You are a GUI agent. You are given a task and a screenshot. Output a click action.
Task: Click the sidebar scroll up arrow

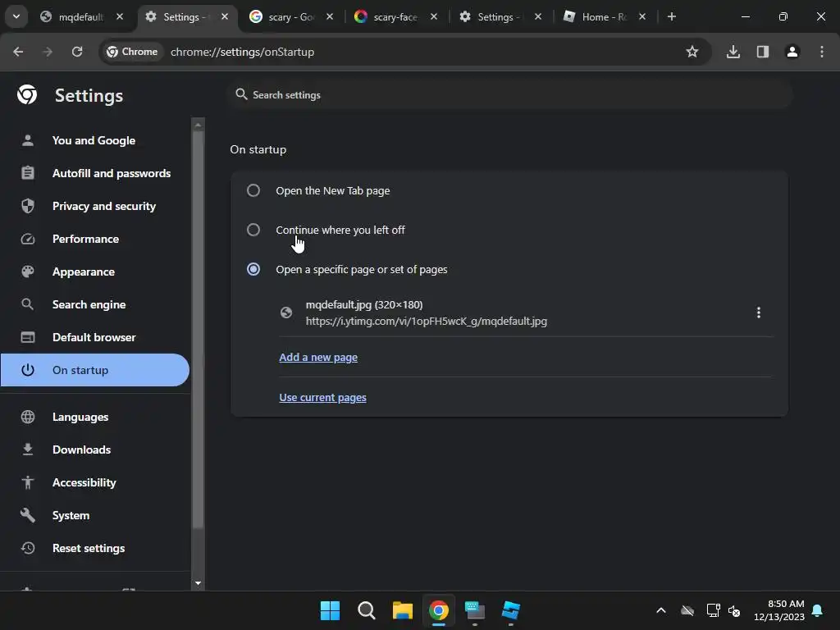click(x=199, y=125)
